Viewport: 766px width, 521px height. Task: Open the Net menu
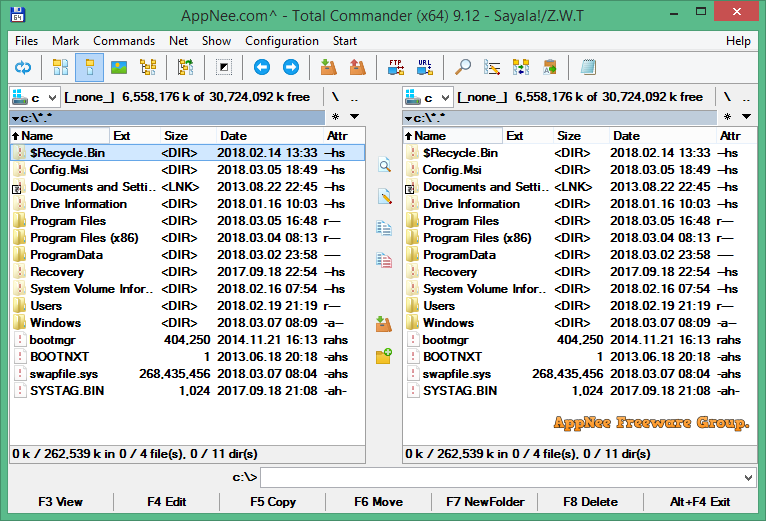coord(178,41)
